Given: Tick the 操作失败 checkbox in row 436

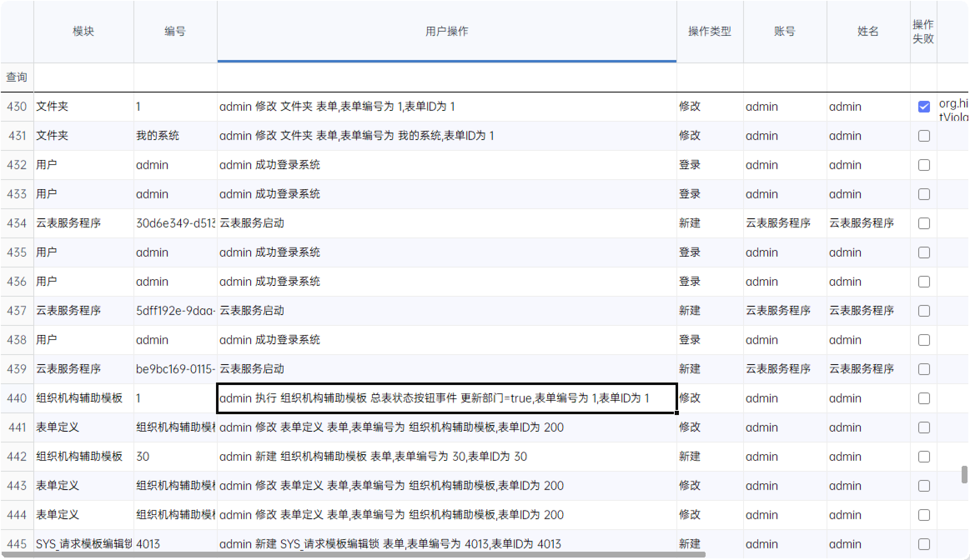Looking at the screenshot, I should pos(924,282).
